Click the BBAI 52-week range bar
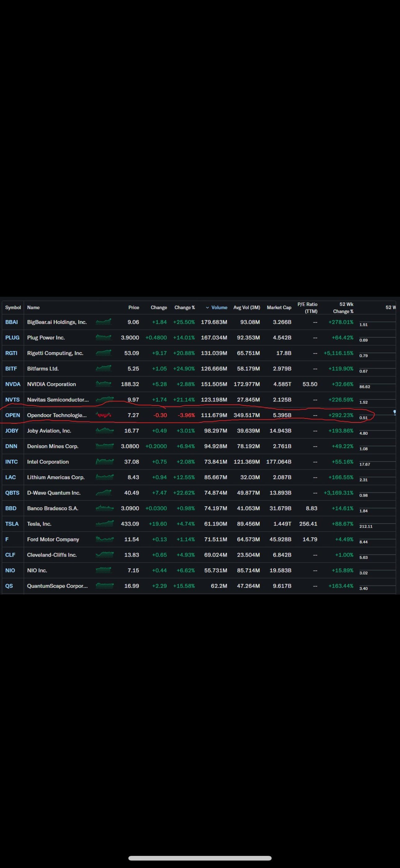 click(377, 322)
